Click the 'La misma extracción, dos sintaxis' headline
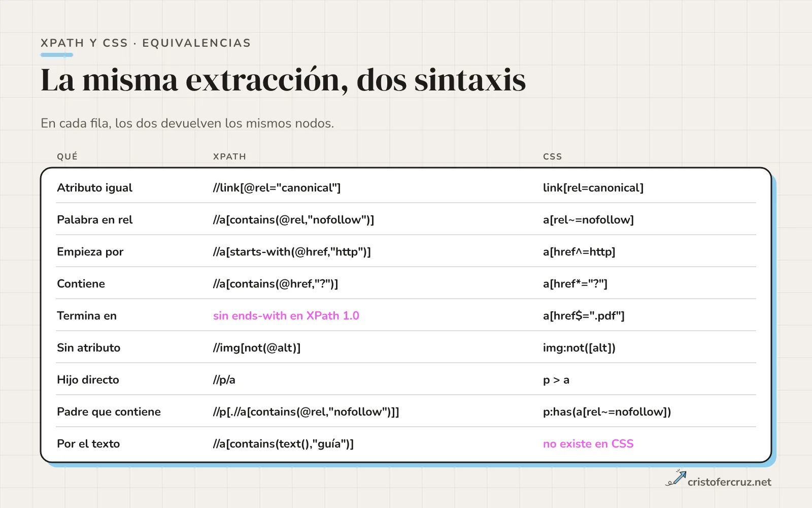The image size is (812, 508). click(283, 80)
